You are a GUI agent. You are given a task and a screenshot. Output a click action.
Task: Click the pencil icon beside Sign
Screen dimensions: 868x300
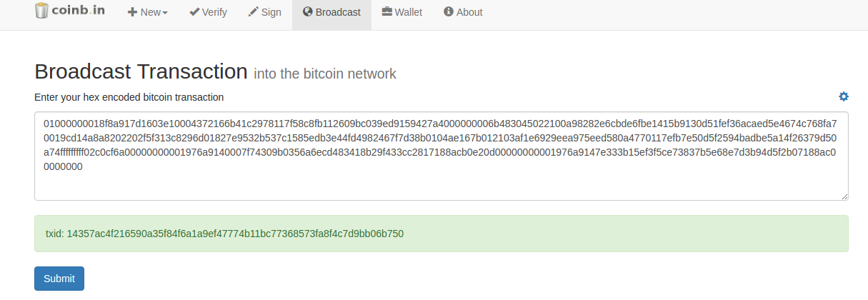253,12
